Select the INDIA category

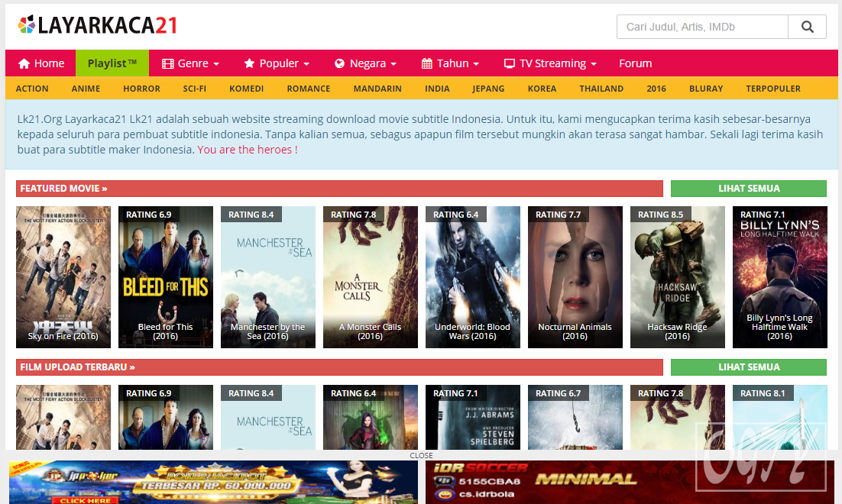pyautogui.click(x=437, y=89)
